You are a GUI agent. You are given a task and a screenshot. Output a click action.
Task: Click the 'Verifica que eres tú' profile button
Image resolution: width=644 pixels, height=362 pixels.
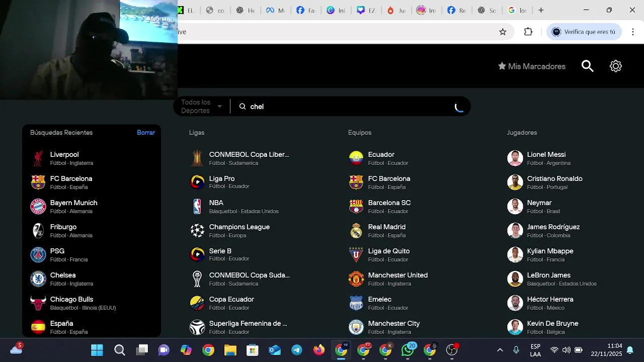point(584,32)
